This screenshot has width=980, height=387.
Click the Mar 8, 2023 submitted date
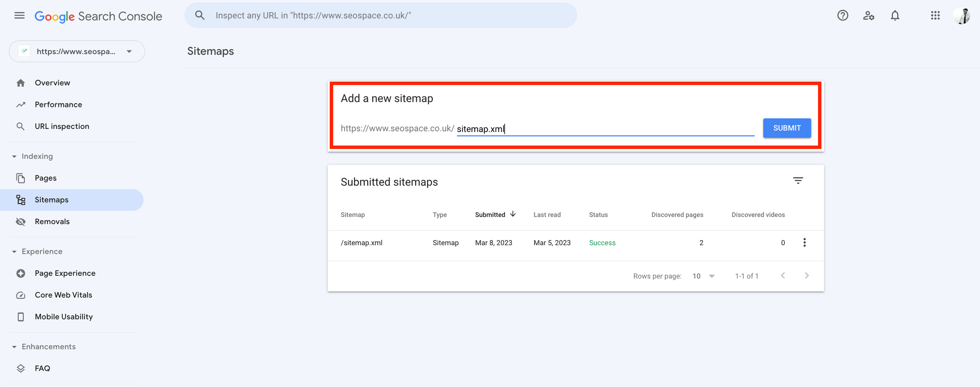tap(494, 243)
